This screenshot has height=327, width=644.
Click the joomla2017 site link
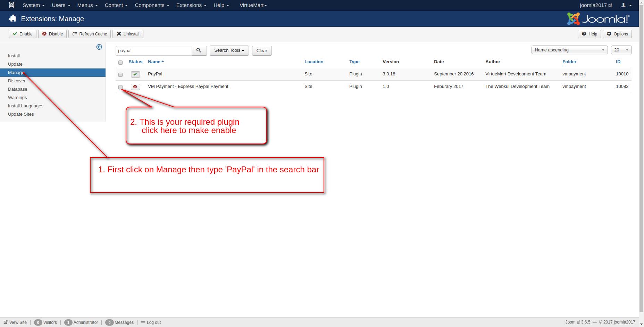coord(596,5)
